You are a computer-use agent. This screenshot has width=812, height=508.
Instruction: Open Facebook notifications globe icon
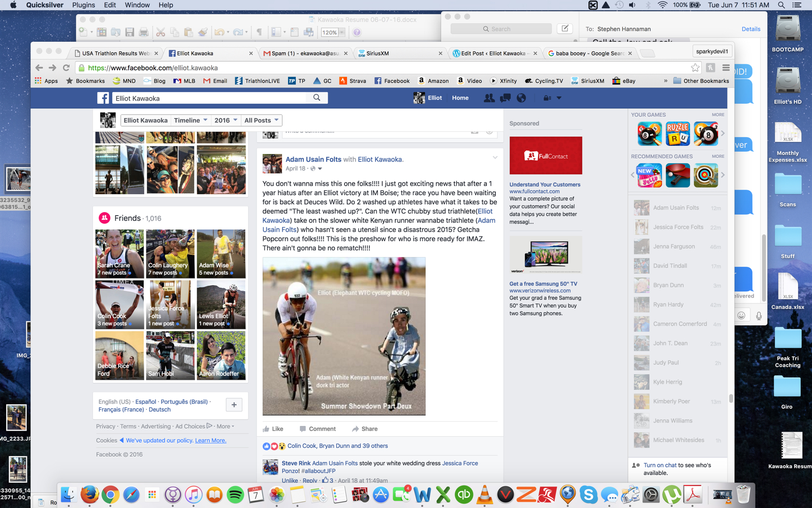pos(521,98)
